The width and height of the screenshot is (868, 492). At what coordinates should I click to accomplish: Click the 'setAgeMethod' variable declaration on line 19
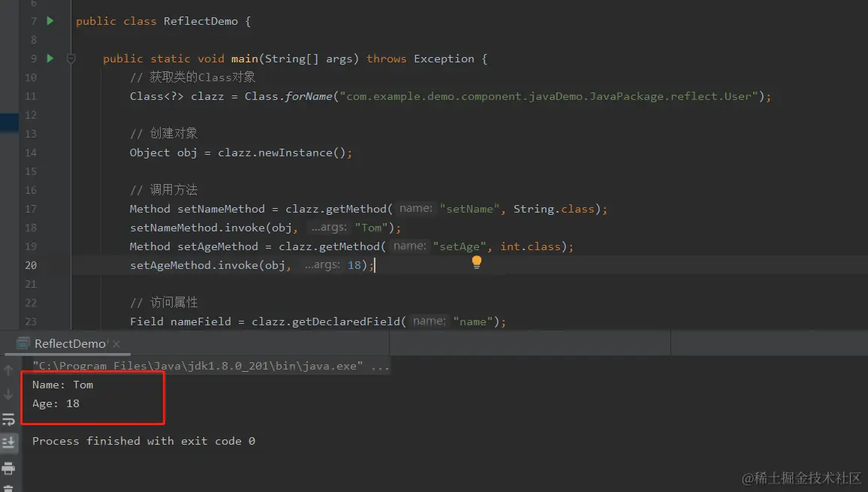coord(218,246)
